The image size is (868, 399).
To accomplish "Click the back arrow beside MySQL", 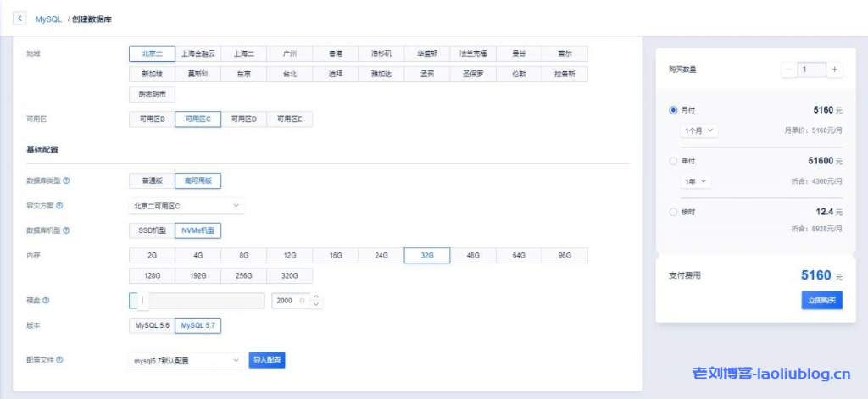I will pos(19,18).
